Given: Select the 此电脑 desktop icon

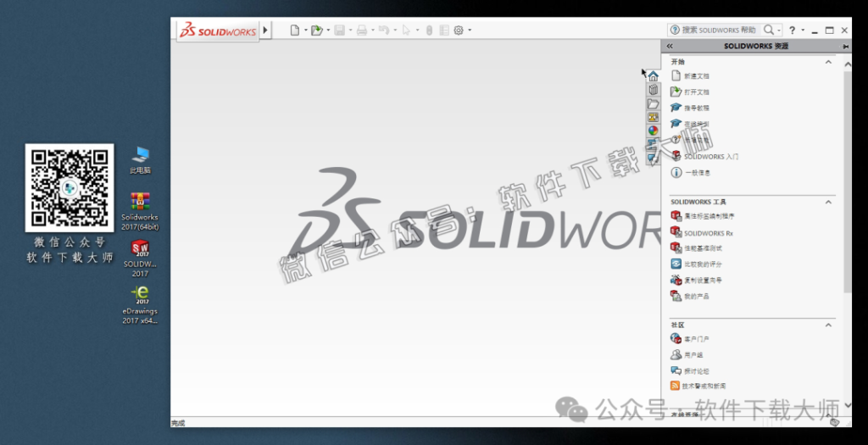Looking at the screenshot, I should tap(140, 160).
